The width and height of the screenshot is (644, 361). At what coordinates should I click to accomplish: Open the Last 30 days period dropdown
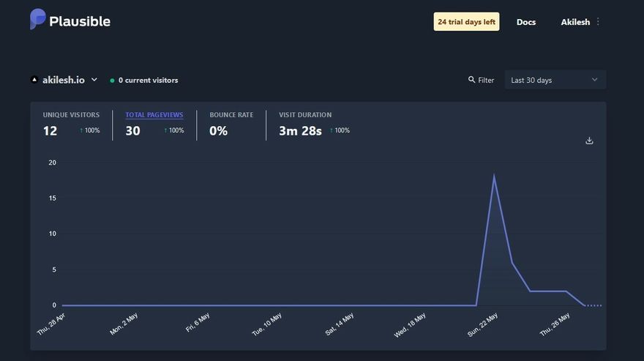(x=555, y=80)
